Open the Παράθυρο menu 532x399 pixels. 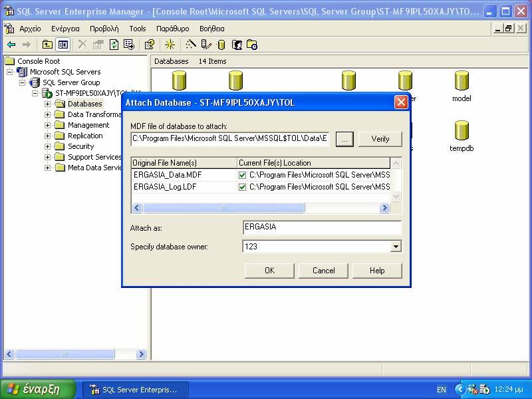173,29
